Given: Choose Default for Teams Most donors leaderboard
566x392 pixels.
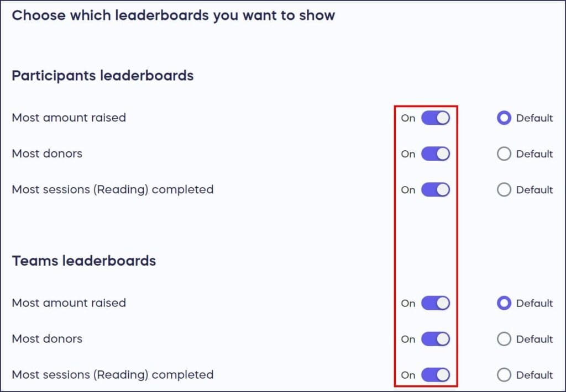Looking at the screenshot, I should [504, 339].
